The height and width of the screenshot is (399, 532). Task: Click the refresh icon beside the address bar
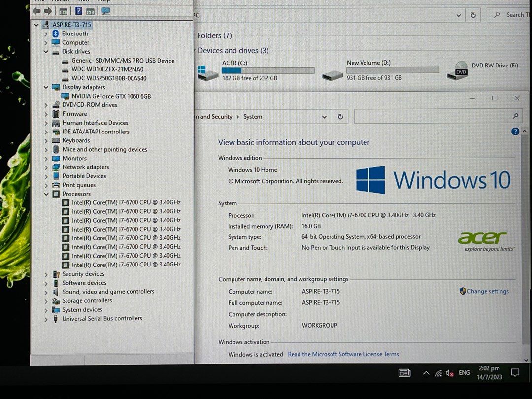340,116
